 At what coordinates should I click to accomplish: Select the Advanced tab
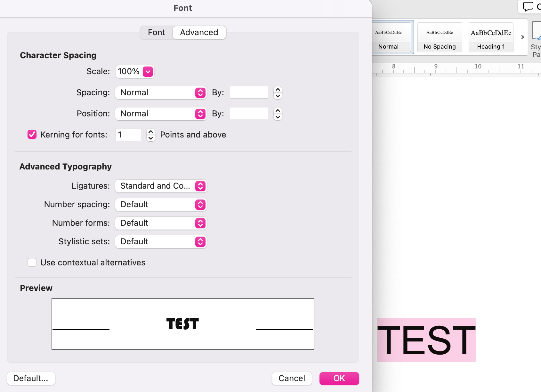199,32
